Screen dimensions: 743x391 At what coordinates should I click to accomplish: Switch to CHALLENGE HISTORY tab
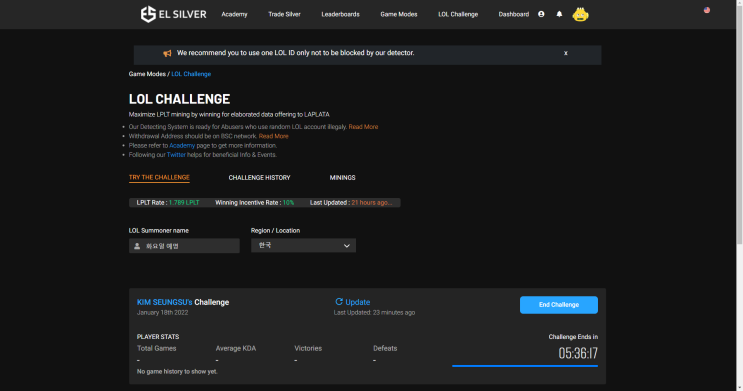tap(259, 177)
